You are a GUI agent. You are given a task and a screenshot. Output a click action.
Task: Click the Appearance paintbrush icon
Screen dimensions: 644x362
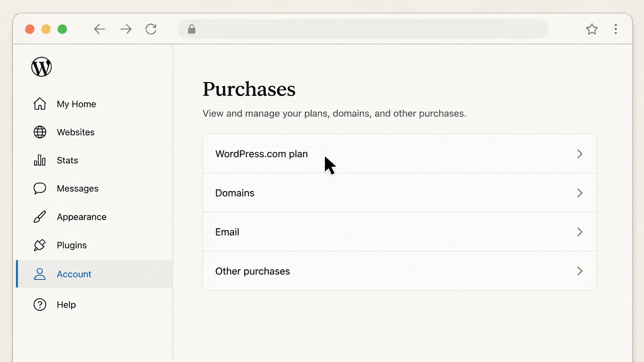tap(40, 217)
